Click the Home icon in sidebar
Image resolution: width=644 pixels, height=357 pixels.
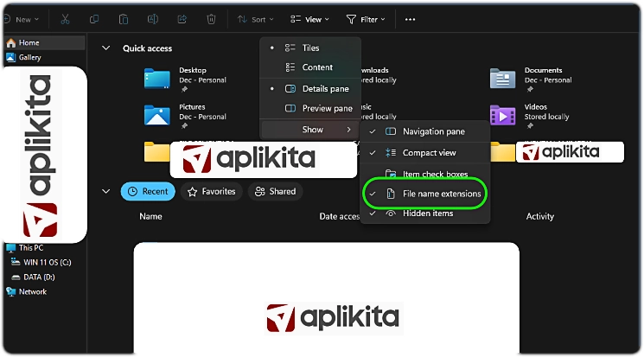11,42
